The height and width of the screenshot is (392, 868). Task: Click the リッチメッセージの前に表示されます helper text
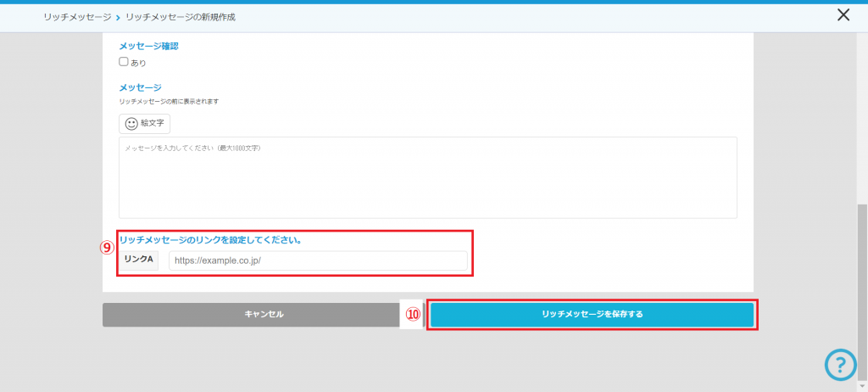pyautogui.click(x=169, y=101)
